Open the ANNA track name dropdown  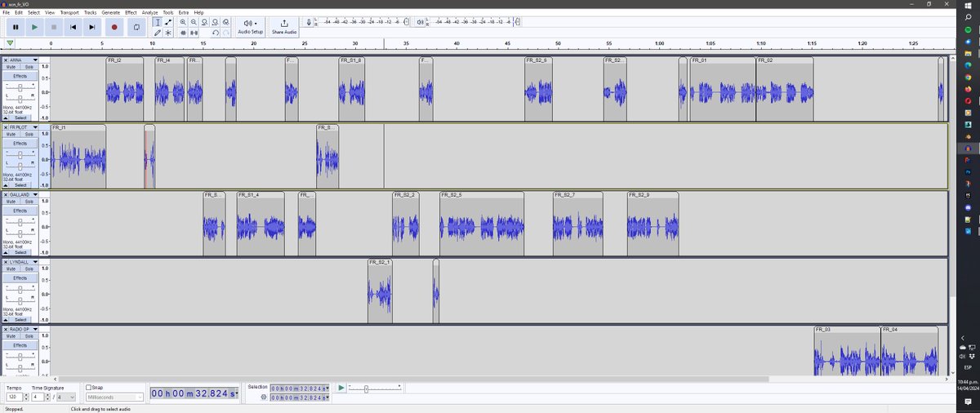(35, 60)
